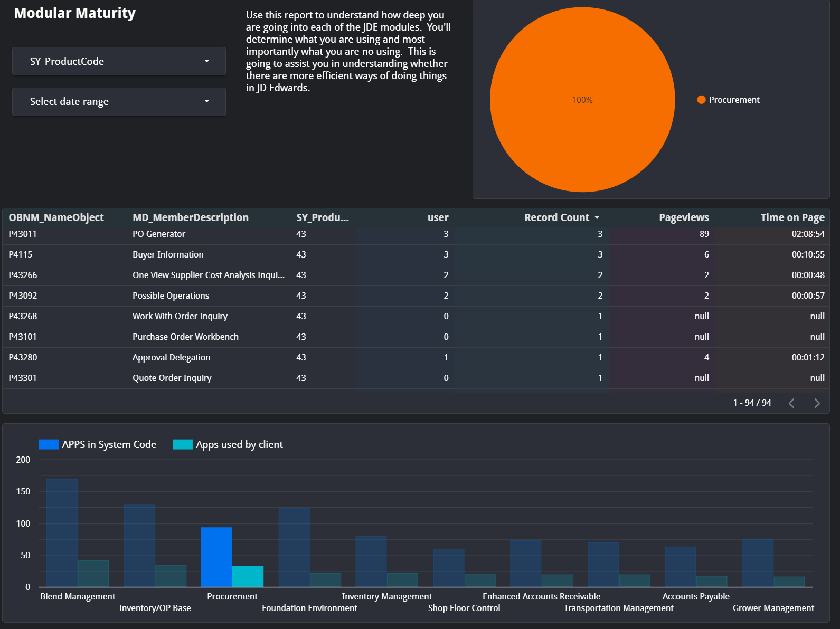Select the Blend Management tall bar
This screenshot has width=840, height=629.
62,533
